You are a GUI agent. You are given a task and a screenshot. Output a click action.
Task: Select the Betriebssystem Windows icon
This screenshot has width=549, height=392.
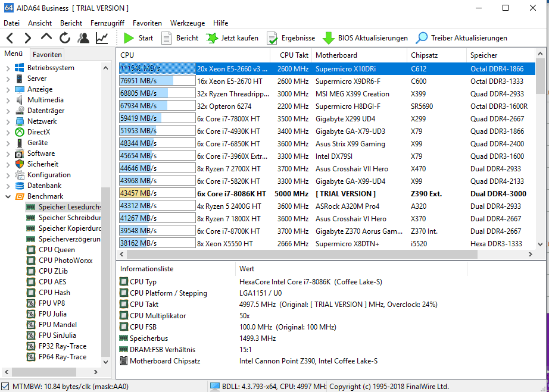pos(20,68)
